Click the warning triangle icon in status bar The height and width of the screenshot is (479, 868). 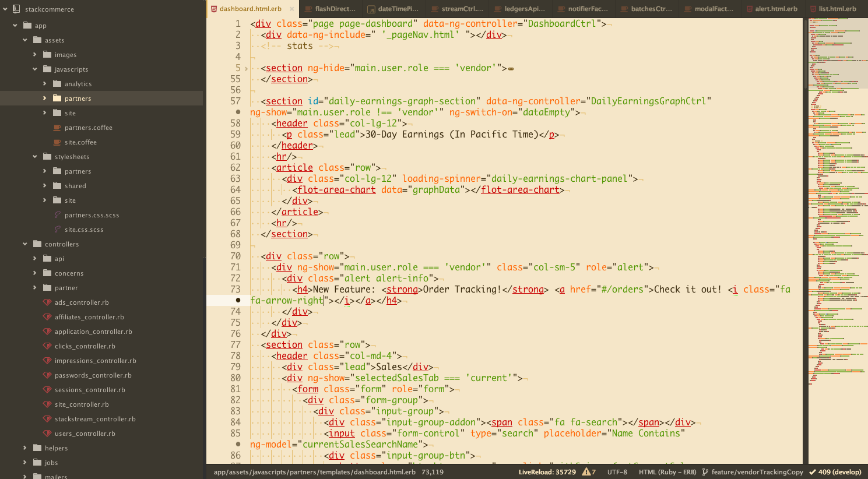586,472
